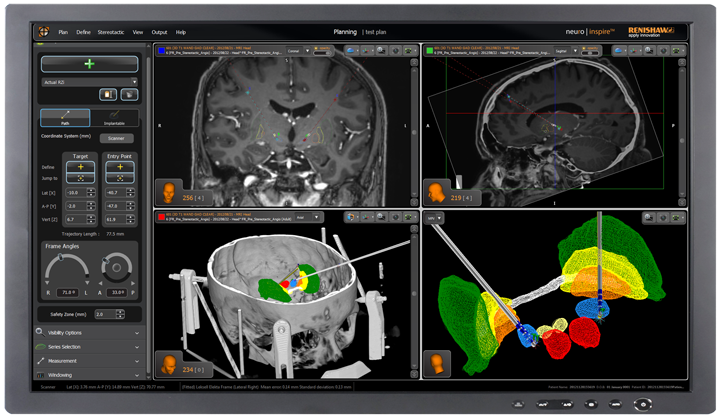Expand the Measurement section
Viewport: 720px width, 417px height.
pos(90,360)
